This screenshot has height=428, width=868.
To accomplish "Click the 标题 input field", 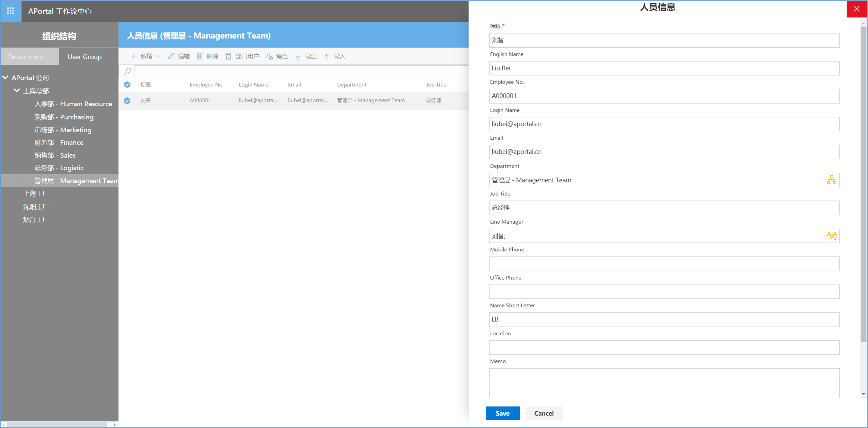I will pyautogui.click(x=664, y=40).
